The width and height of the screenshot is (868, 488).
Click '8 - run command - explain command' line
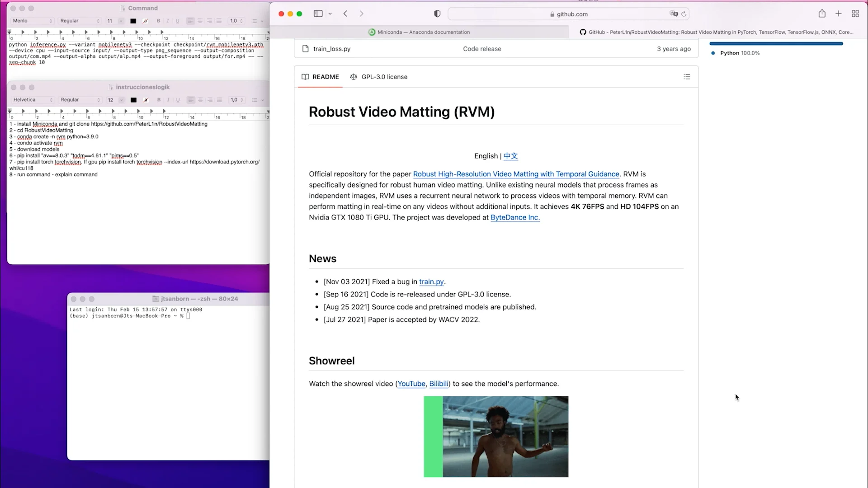(x=53, y=174)
